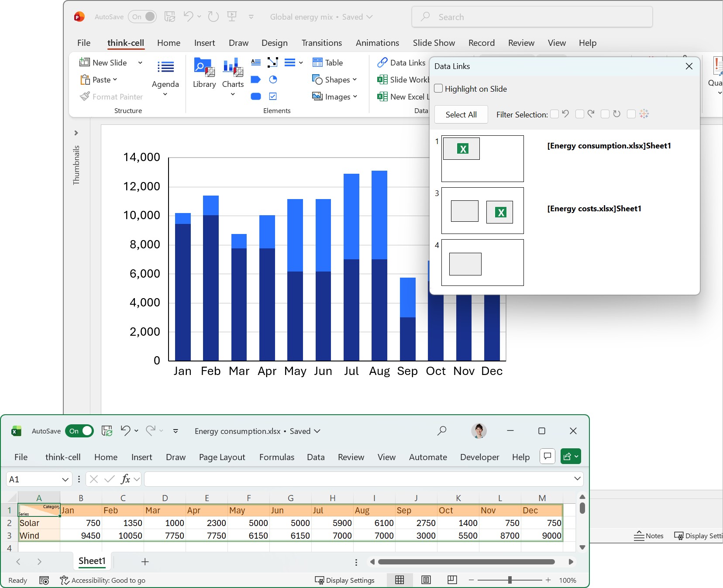This screenshot has height=588, width=723.
Task: Click the Harvey ball element icon
Action: point(273,79)
